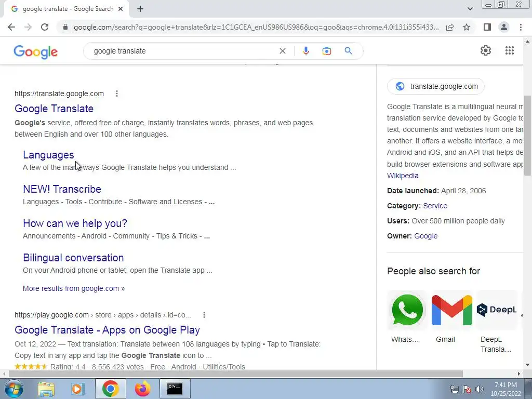Click the vertical scrollbar thumb
The width and height of the screenshot is (532, 399).
(527, 136)
